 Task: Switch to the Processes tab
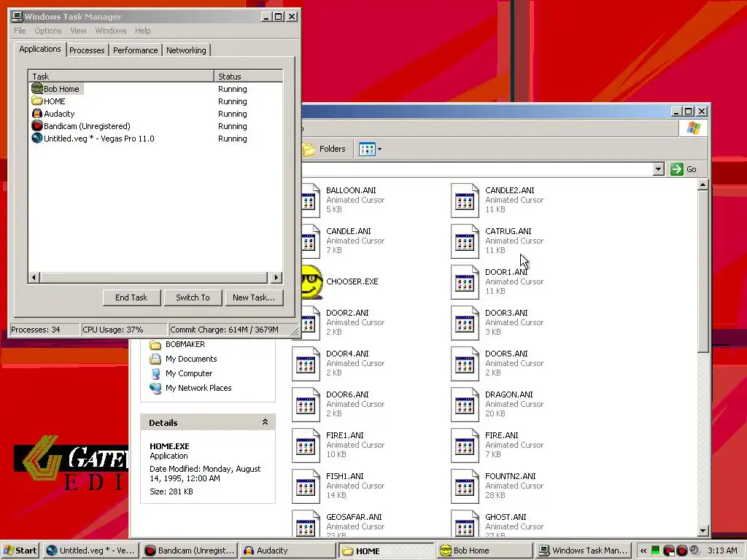pos(87,50)
